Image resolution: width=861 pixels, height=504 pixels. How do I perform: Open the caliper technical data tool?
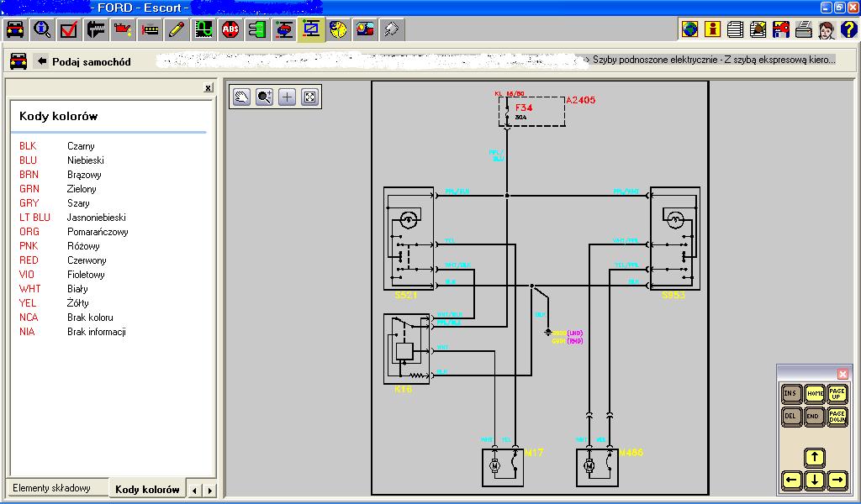click(96, 29)
